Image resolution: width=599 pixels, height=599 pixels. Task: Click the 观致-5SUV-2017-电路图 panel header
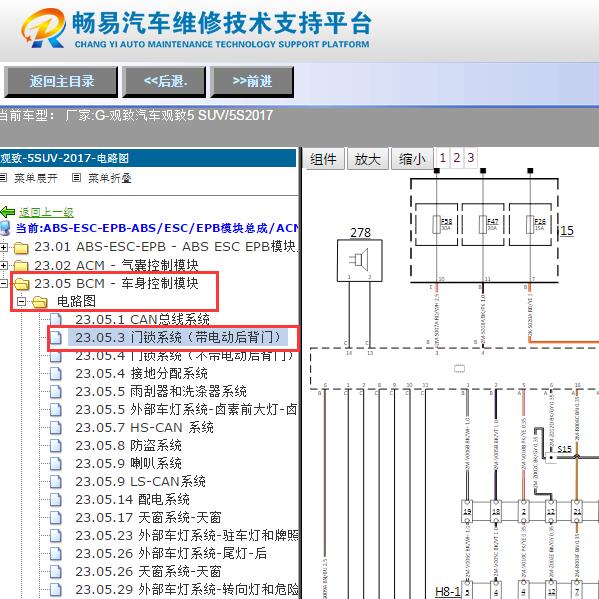[x=147, y=158]
